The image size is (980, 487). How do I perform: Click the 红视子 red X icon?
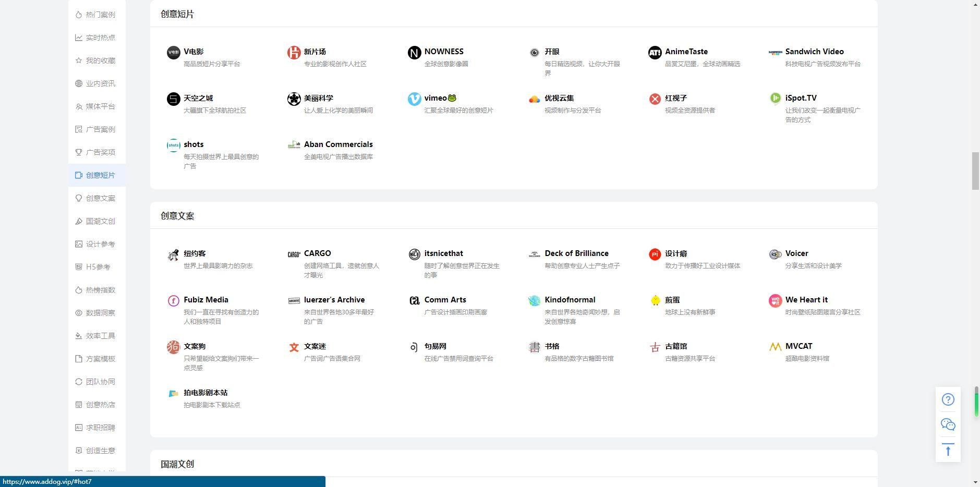pyautogui.click(x=655, y=99)
